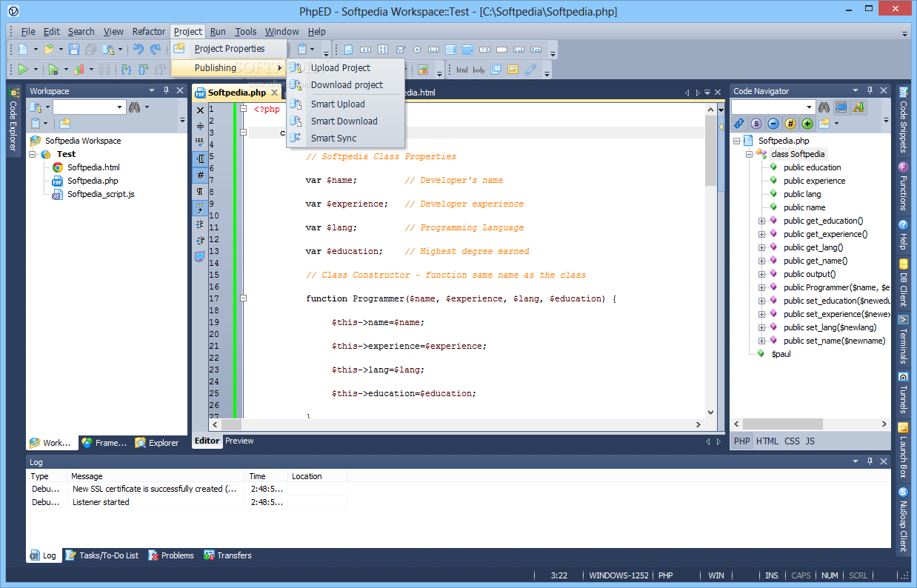Collapse the class Softpedia tree node
This screenshot has height=588, width=917.
tap(749, 154)
